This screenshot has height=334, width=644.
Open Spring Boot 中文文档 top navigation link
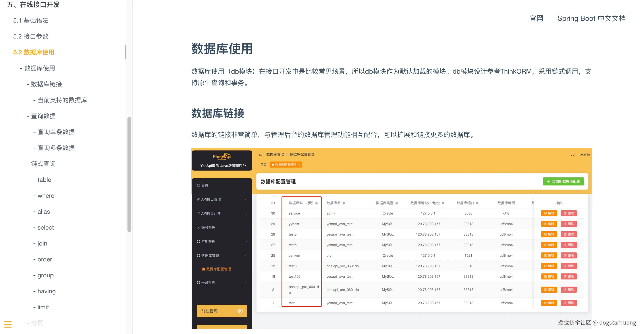(x=591, y=19)
